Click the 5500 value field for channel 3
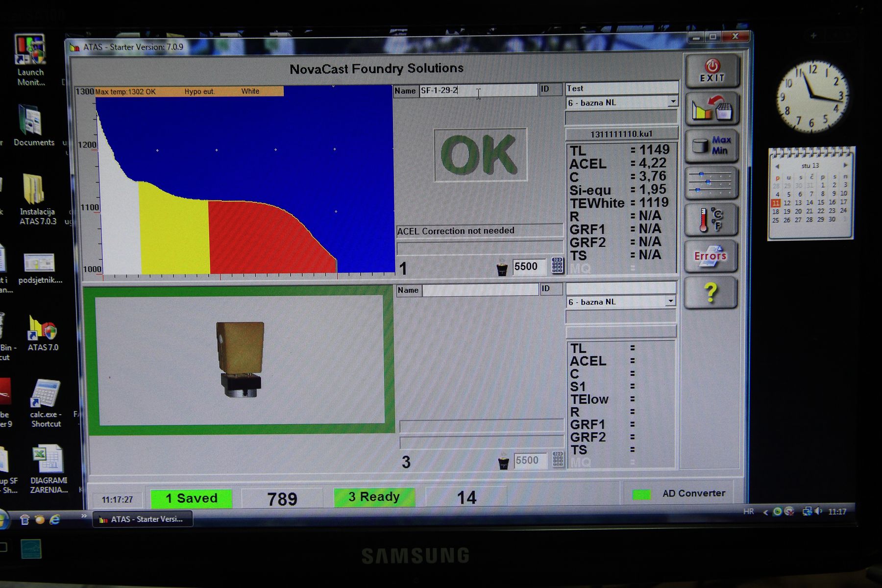 coord(531,460)
